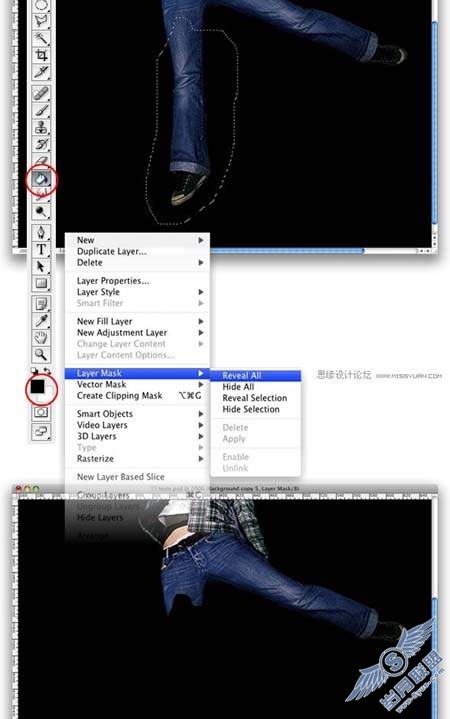Expand the Smart Objects submenu arrow

(x=201, y=414)
